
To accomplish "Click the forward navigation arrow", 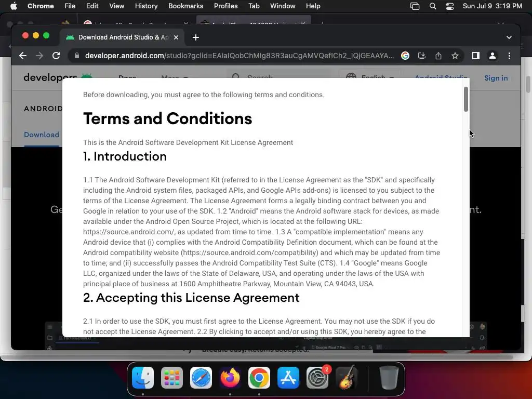I will (39, 56).
